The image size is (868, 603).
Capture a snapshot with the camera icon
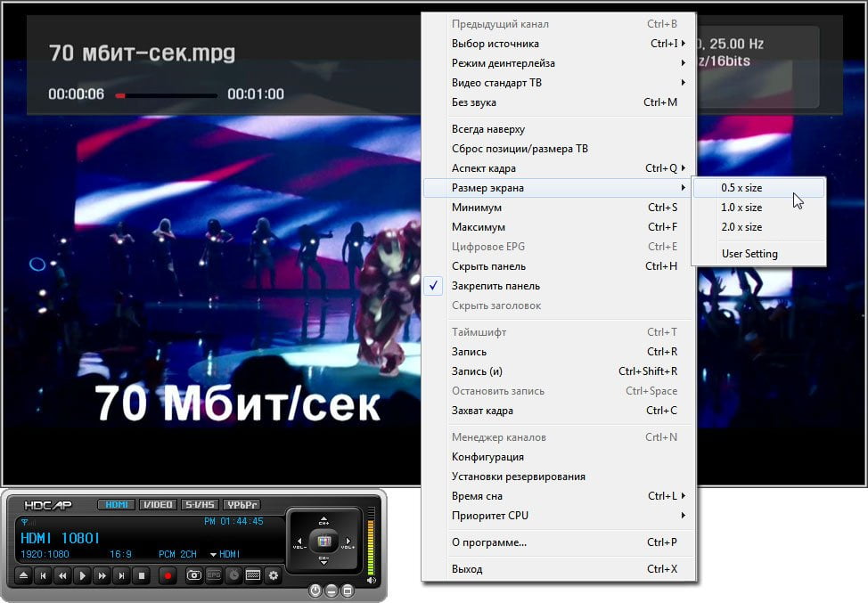click(193, 575)
